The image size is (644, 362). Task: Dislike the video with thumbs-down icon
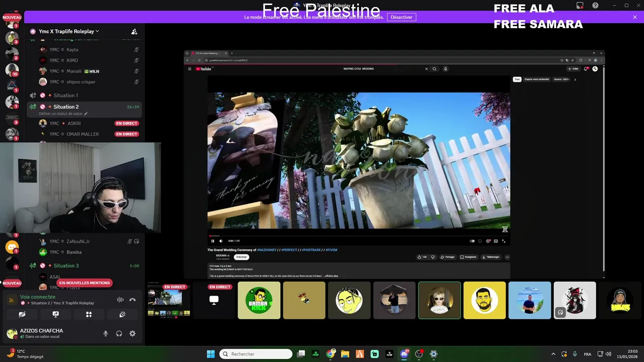pyautogui.click(x=433, y=257)
